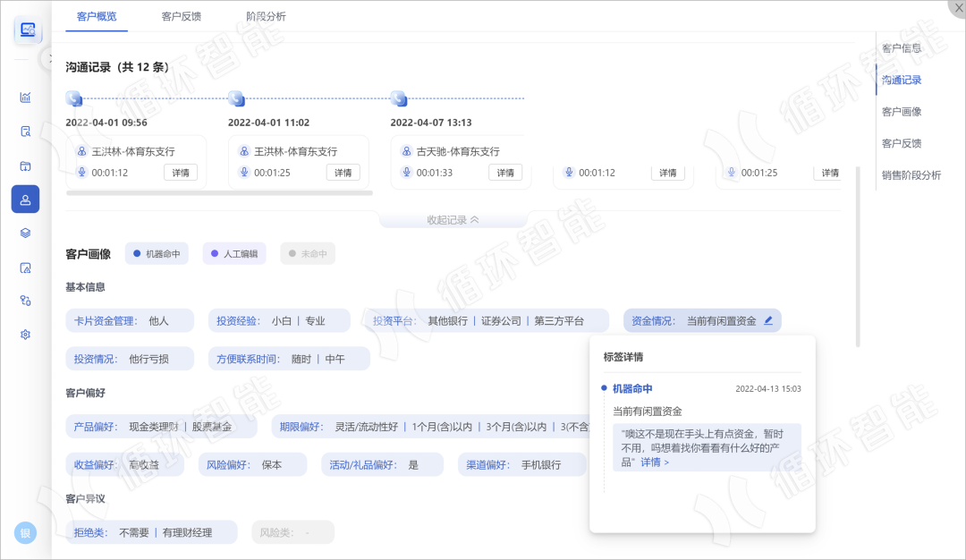Screen dimensions: 966x560
Task: Open the report audit sidebar icon
Action: coord(25,267)
